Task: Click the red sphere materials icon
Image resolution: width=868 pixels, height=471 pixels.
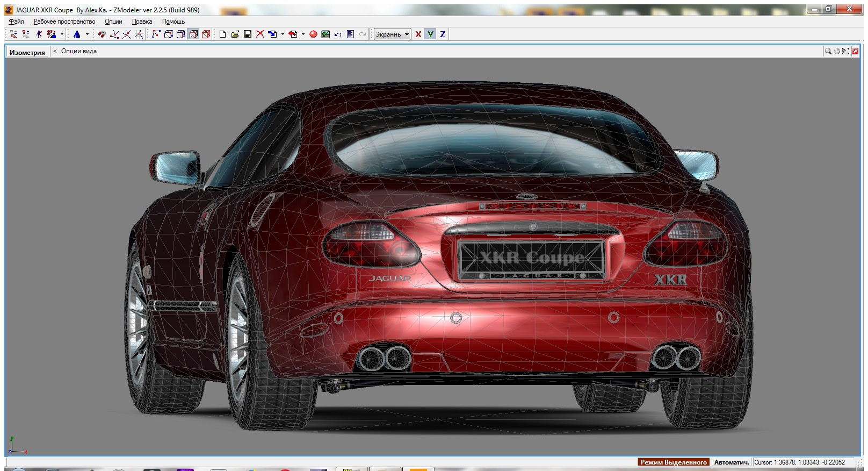Action: point(313,34)
